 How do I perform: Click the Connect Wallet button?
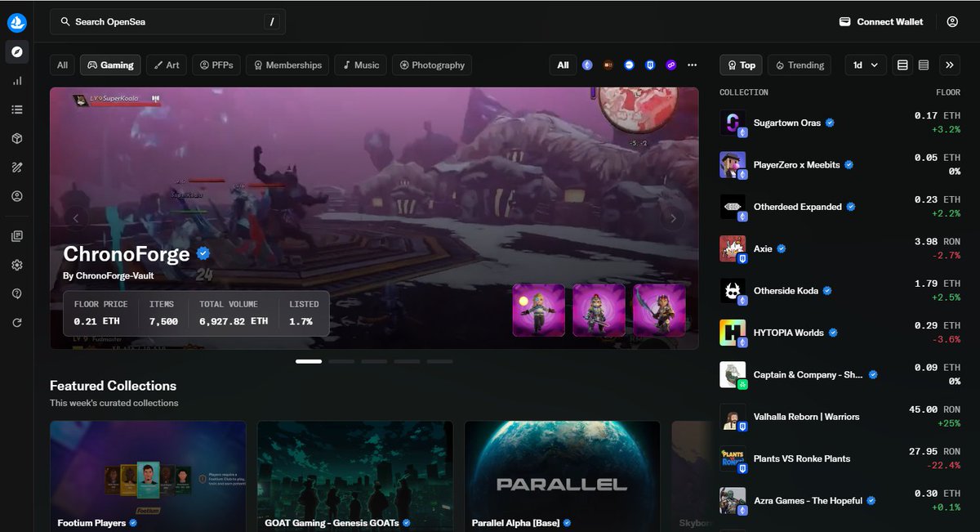coord(881,22)
